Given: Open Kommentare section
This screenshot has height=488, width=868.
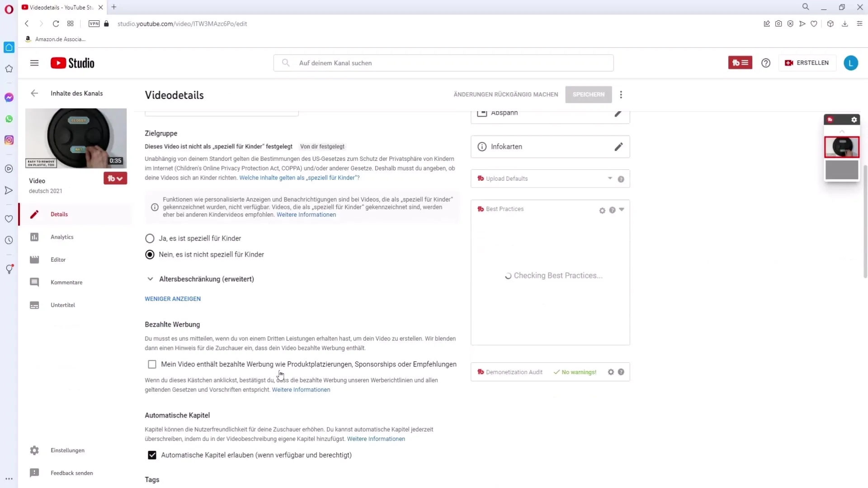Looking at the screenshot, I should tap(66, 282).
